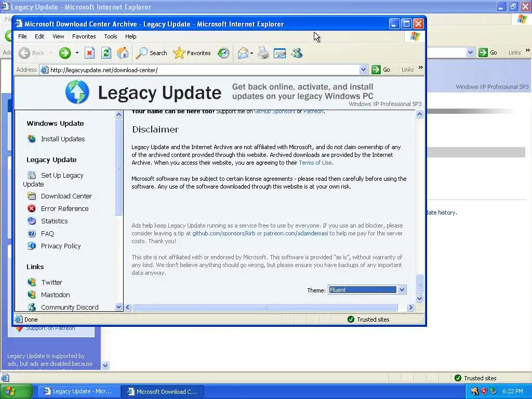
Task: Click the Set Up Legacy Update icon
Action: (x=32, y=175)
